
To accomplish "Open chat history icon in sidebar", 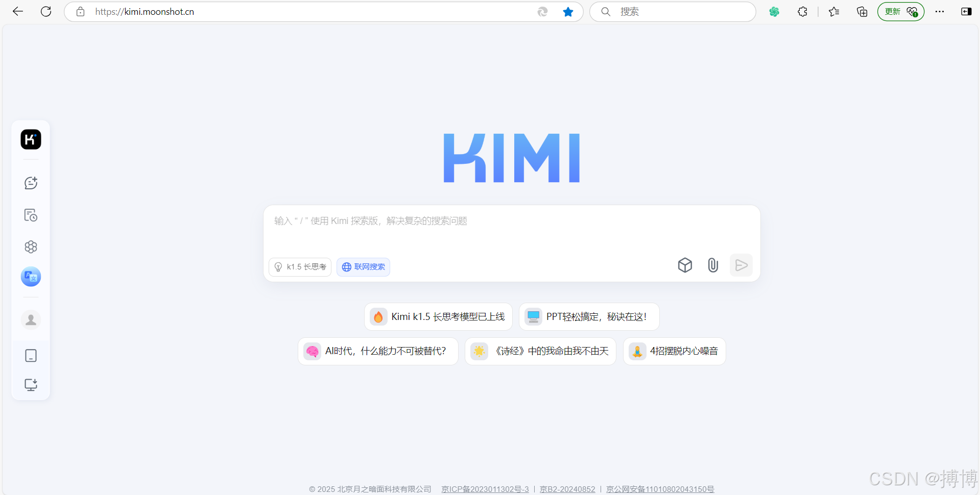I will pos(31,215).
